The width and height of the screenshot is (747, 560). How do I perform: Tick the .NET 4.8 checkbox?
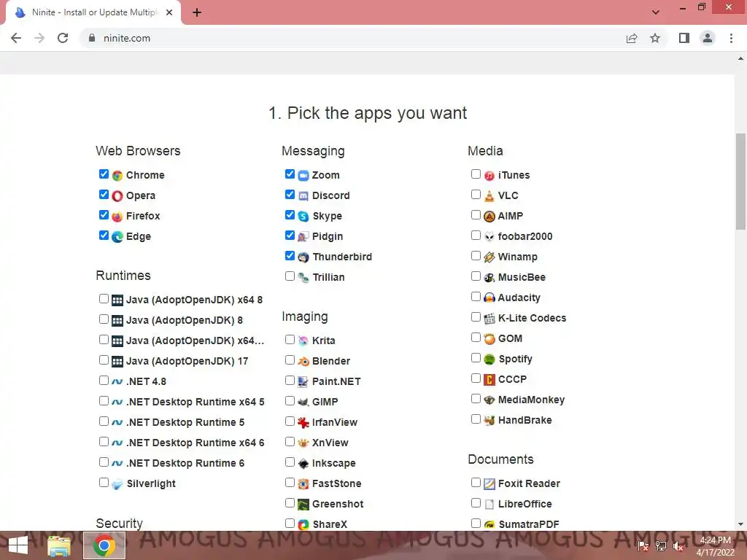(x=104, y=381)
